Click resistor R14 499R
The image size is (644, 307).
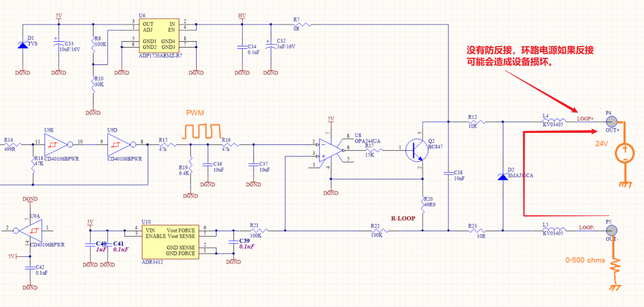click(x=14, y=144)
